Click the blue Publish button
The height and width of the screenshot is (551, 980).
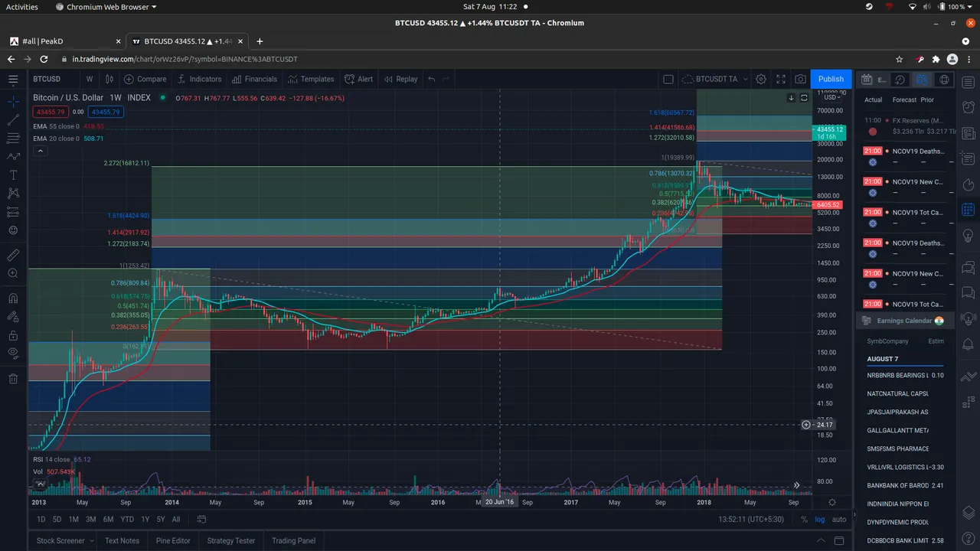click(x=831, y=79)
